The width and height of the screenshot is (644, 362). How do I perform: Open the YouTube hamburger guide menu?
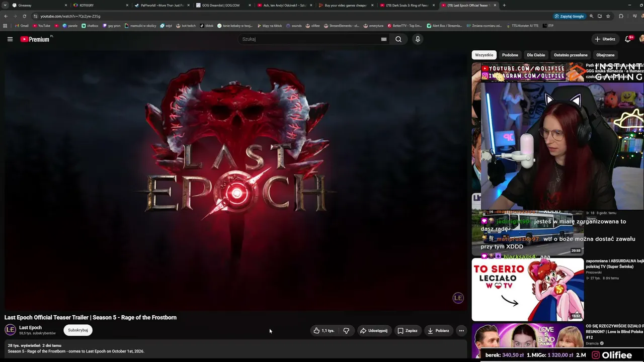point(10,39)
